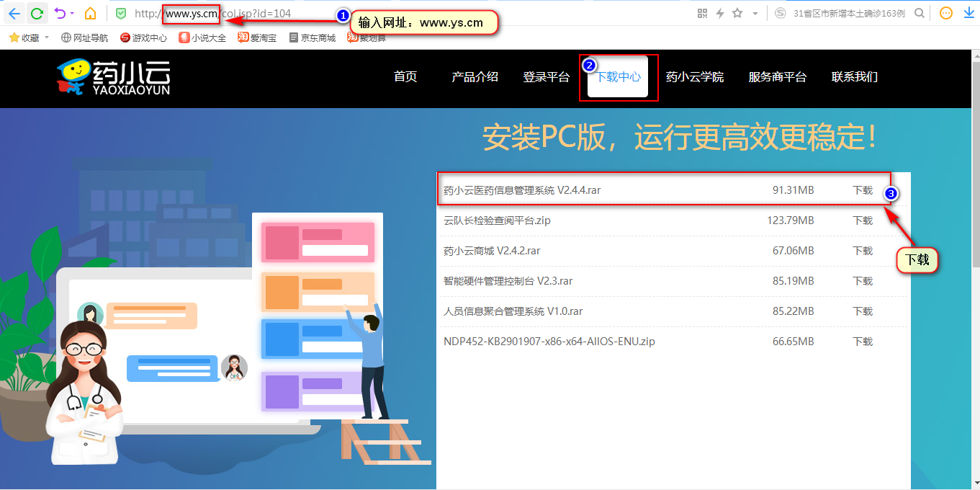Click the 85.19MB file size
Viewport: 980px width, 490px height.
click(x=794, y=281)
